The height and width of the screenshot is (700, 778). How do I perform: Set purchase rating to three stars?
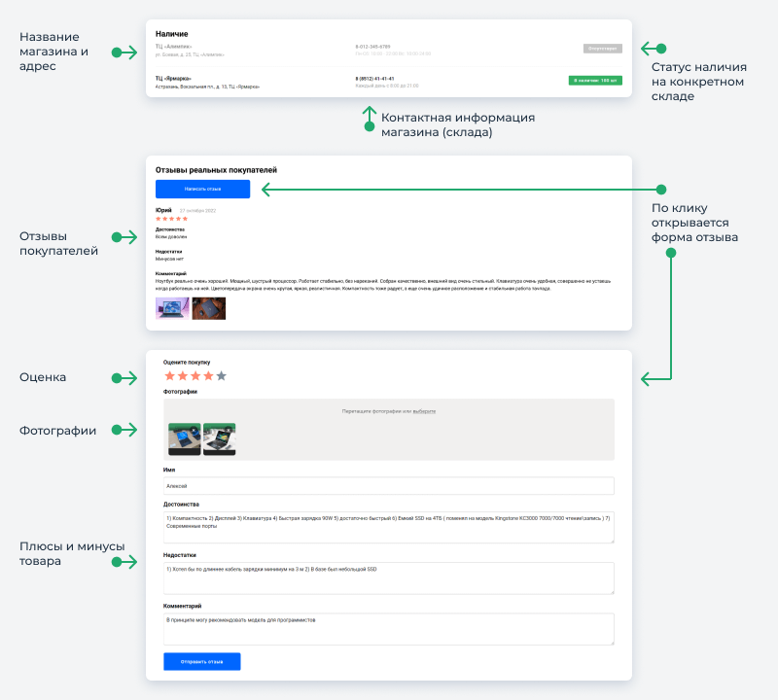[x=195, y=376]
